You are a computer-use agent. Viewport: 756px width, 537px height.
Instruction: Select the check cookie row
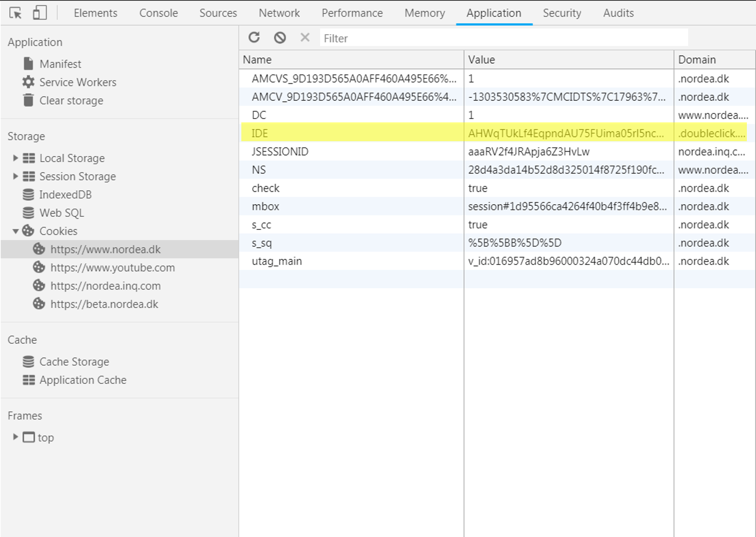click(x=497, y=188)
